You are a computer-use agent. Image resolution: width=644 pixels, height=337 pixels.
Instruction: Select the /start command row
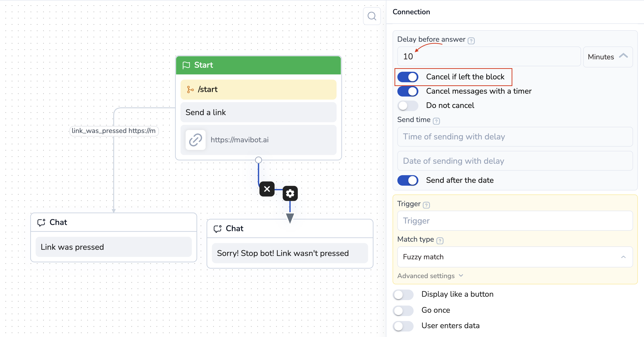[x=258, y=89]
